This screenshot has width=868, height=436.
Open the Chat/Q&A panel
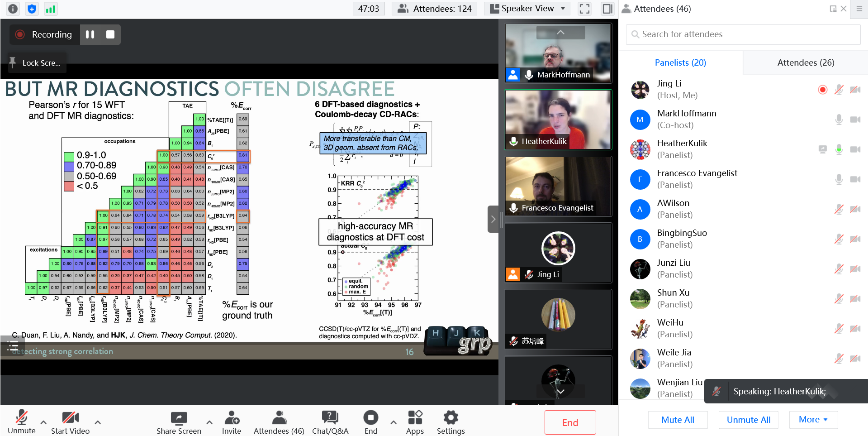pos(330,417)
